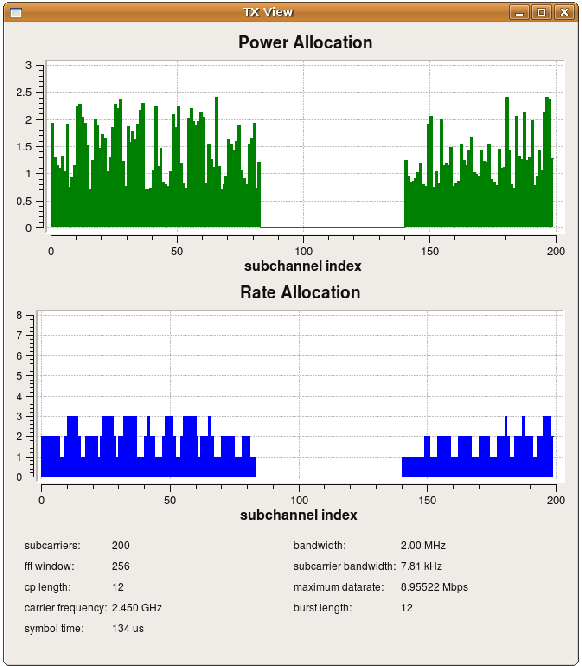This screenshot has width=582, height=666.
Task: Click the cp length label
Action: (x=48, y=587)
